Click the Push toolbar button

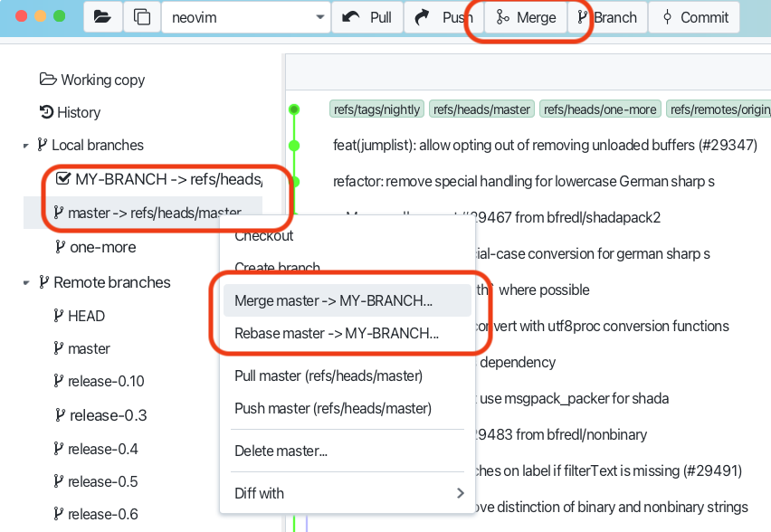pos(443,18)
